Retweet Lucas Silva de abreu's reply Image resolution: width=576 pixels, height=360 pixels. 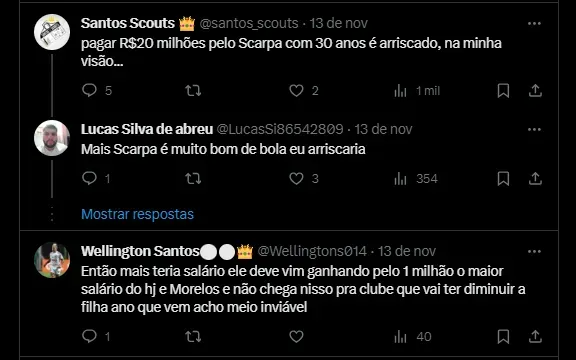coord(193,179)
